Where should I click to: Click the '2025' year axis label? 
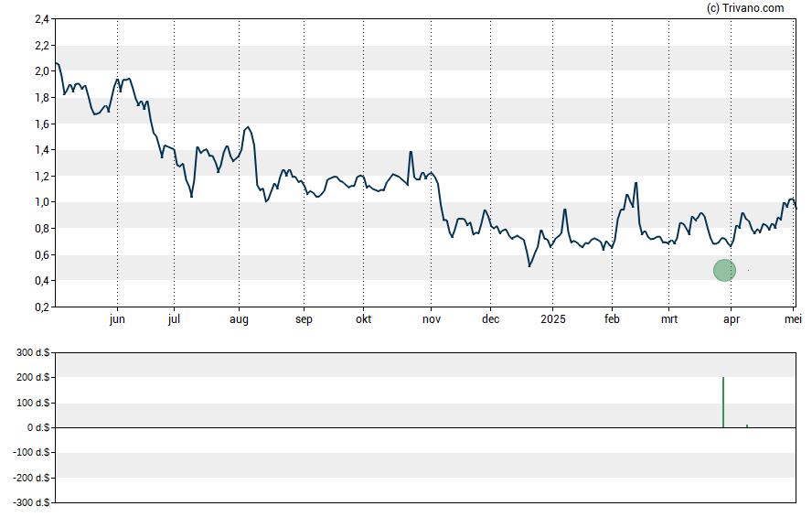click(x=553, y=319)
